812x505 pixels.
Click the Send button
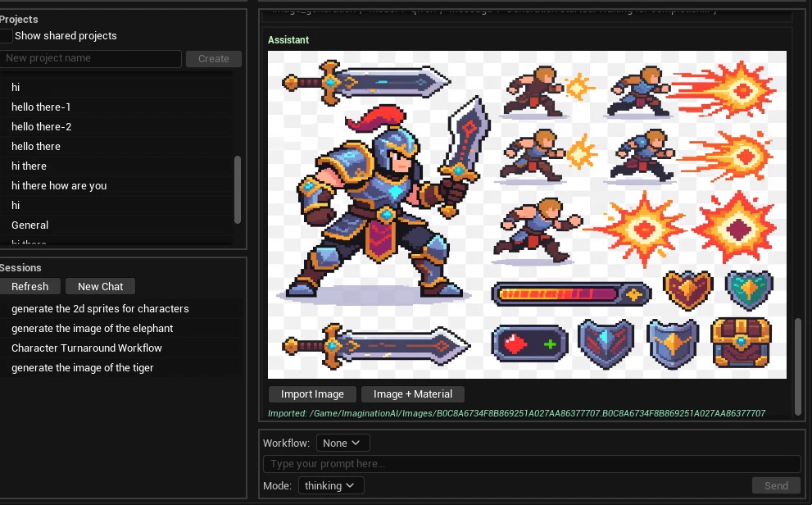click(x=776, y=486)
